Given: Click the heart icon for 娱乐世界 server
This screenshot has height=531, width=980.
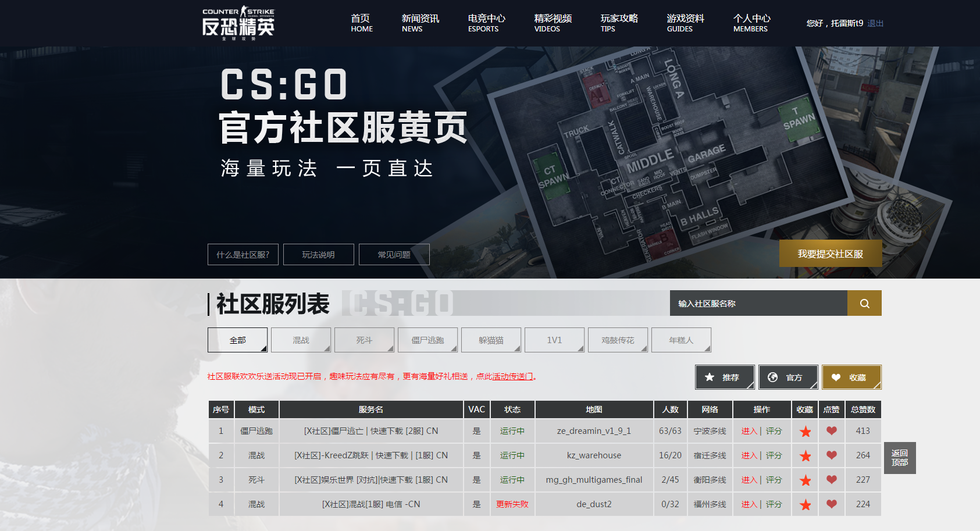Looking at the screenshot, I should (831, 480).
